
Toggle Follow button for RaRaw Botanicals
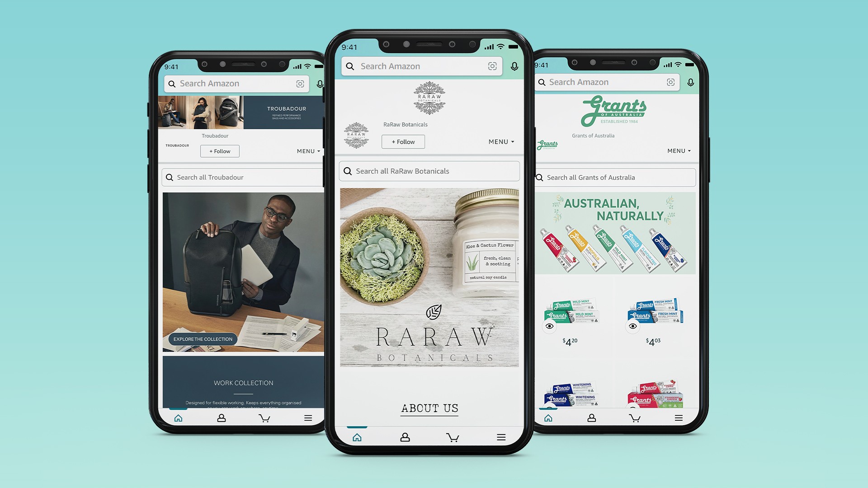tap(403, 141)
